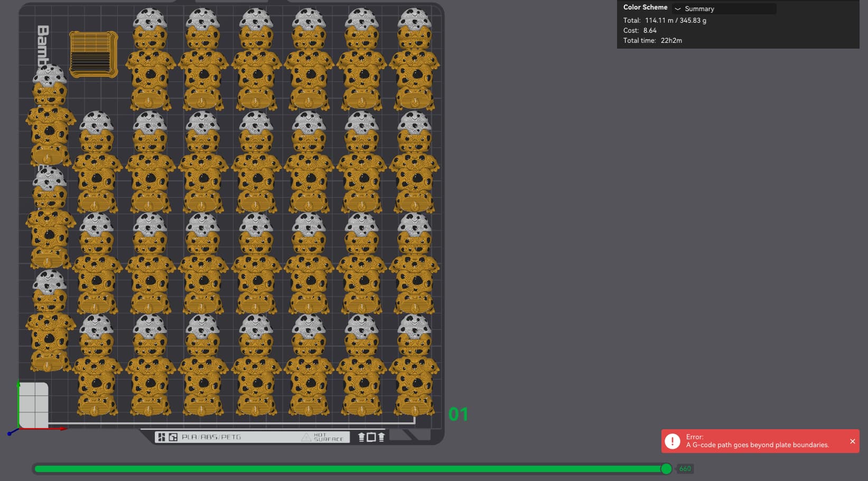The width and height of the screenshot is (868, 481).
Task: Click the error message text about plate boundaries
Action: 757,445
